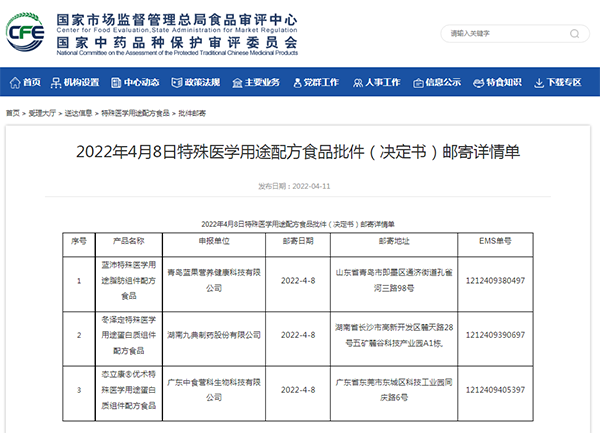Click 首页 in the breadcrumb trail

coord(15,114)
